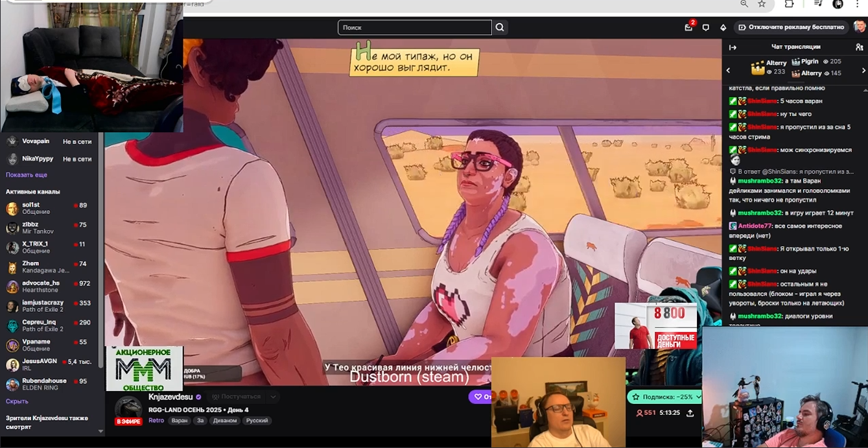Viewport: 868px width, 448px height.
Task: Click the В ЭФИРЕ live badge
Action: [128, 421]
